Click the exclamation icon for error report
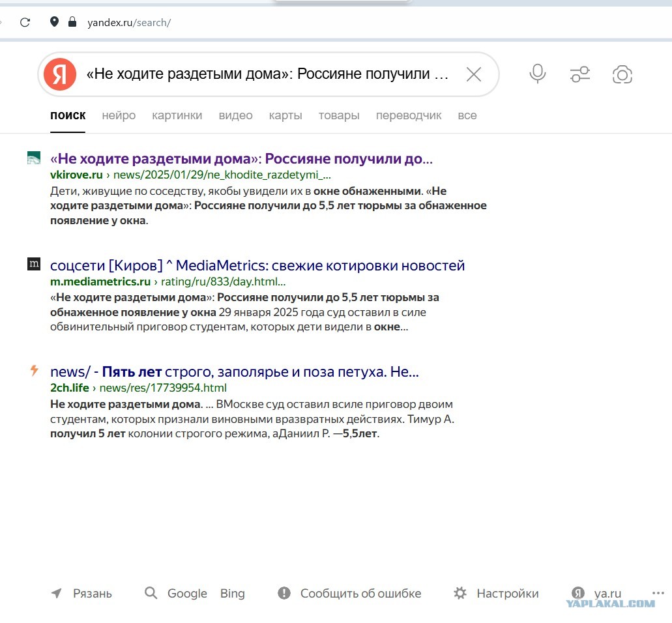The image size is (672, 623). (284, 593)
